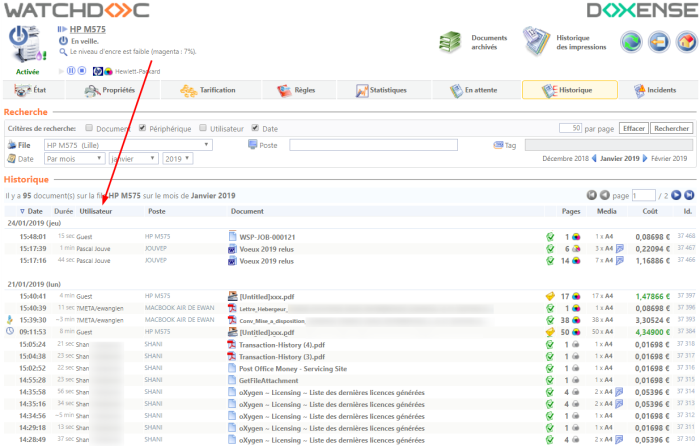700x446 pixels.
Task: Enable the Utilisateur search criteria checkbox
Action: 202,128
